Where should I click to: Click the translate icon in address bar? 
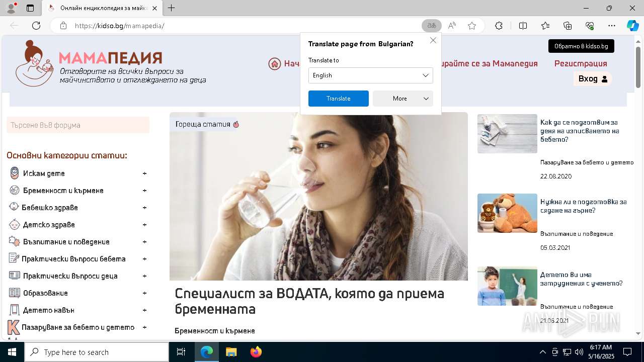[x=431, y=26]
